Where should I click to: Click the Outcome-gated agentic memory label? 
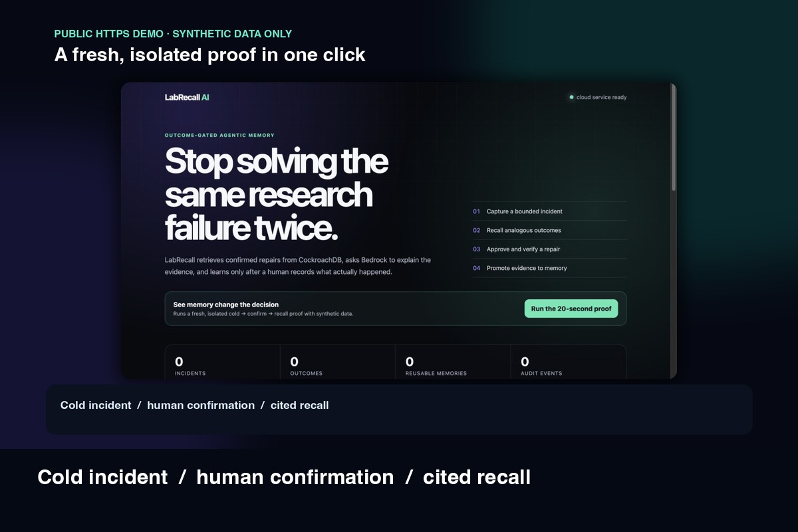(219, 135)
